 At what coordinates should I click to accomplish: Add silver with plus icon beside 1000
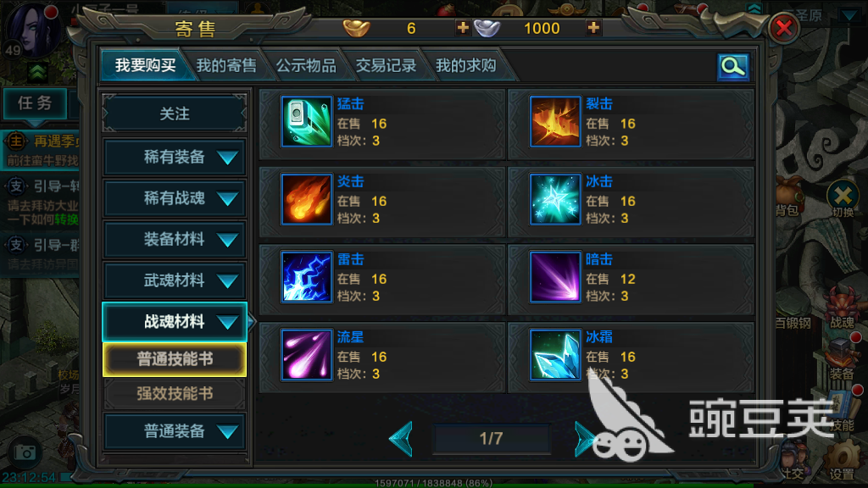pos(593,27)
